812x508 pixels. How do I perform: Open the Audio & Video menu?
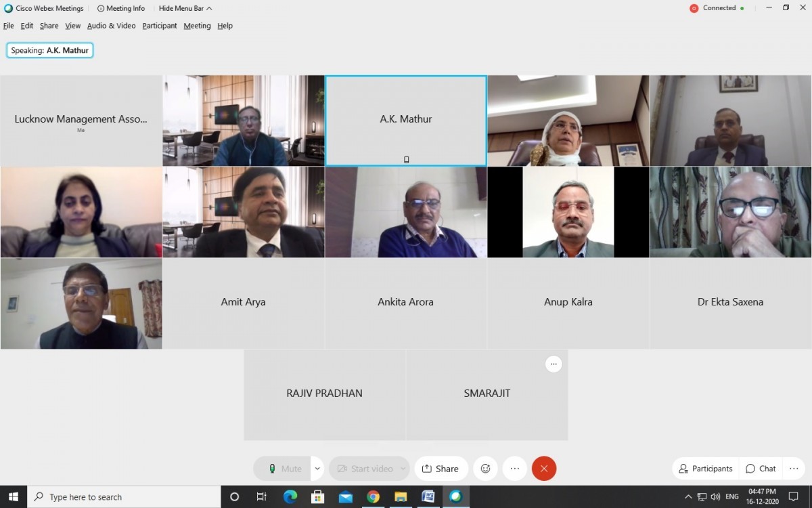112,26
